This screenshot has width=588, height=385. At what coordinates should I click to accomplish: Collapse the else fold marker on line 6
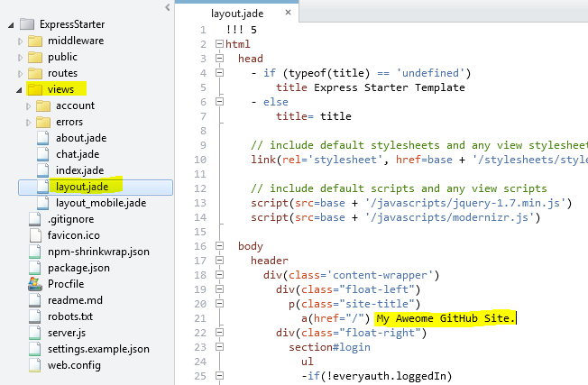(x=220, y=102)
